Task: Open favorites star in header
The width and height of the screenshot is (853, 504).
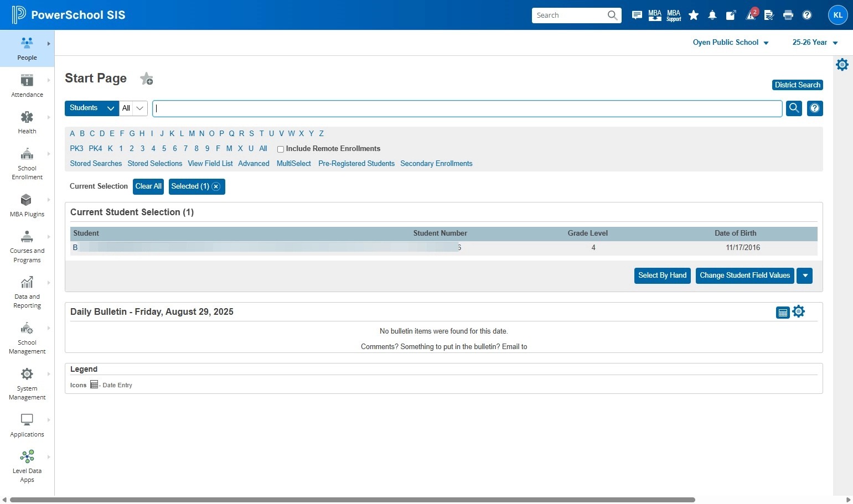Action: pos(694,15)
